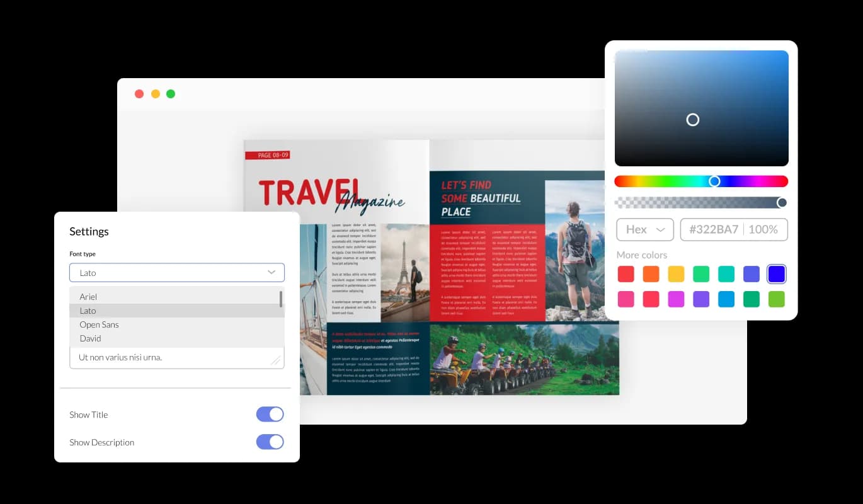
Task: Click the color picker handle on the gradient
Action: (x=693, y=120)
